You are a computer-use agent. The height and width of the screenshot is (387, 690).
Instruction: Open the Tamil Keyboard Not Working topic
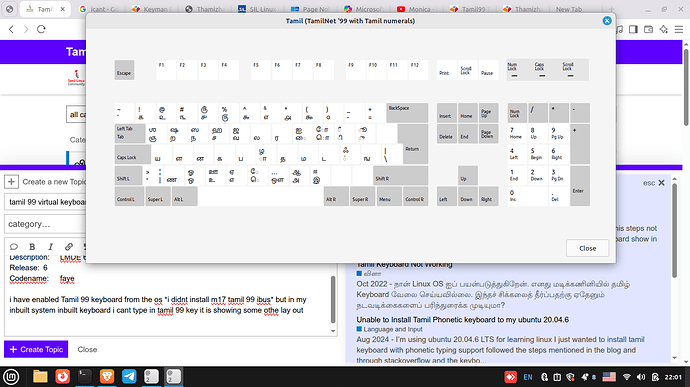pyautogui.click(x=404, y=265)
